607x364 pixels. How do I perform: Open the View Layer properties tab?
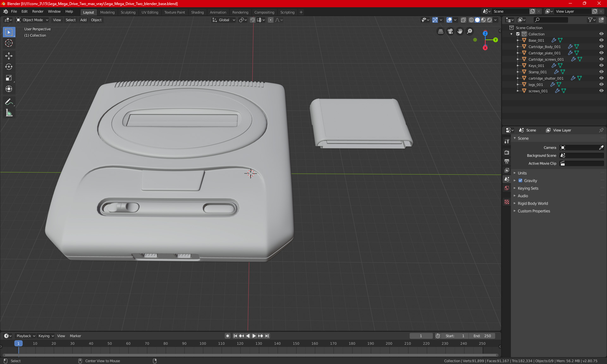pyautogui.click(x=507, y=170)
